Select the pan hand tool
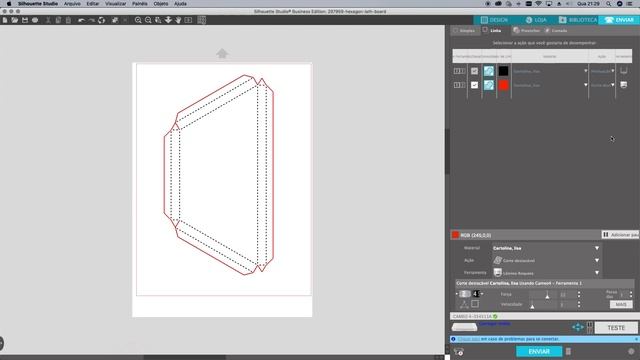The height and width of the screenshot is (360, 640). coord(178,20)
